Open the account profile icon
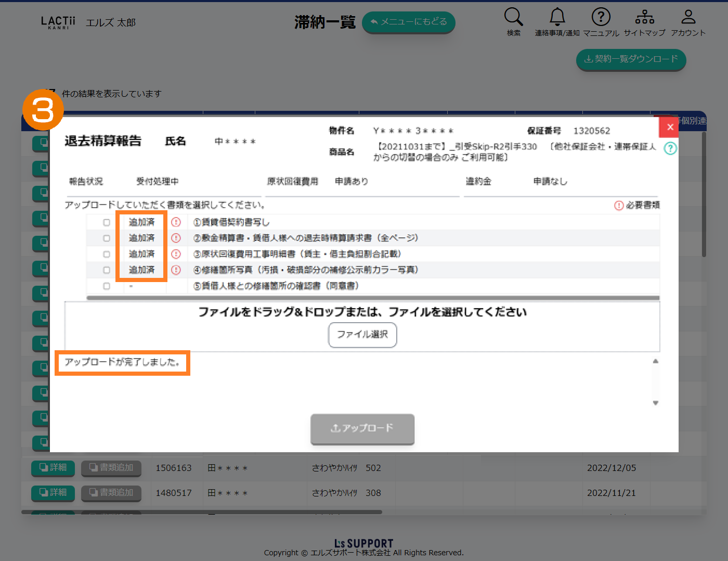This screenshot has height=561, width=728. tap(688, 17)
